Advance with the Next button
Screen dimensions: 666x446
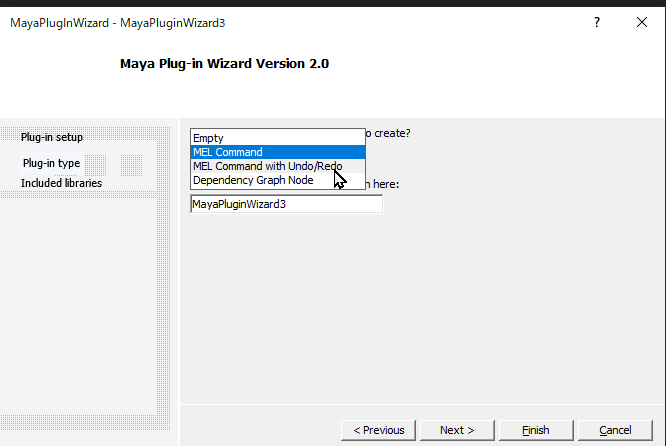pyautogui.click(x=456, y=430)
